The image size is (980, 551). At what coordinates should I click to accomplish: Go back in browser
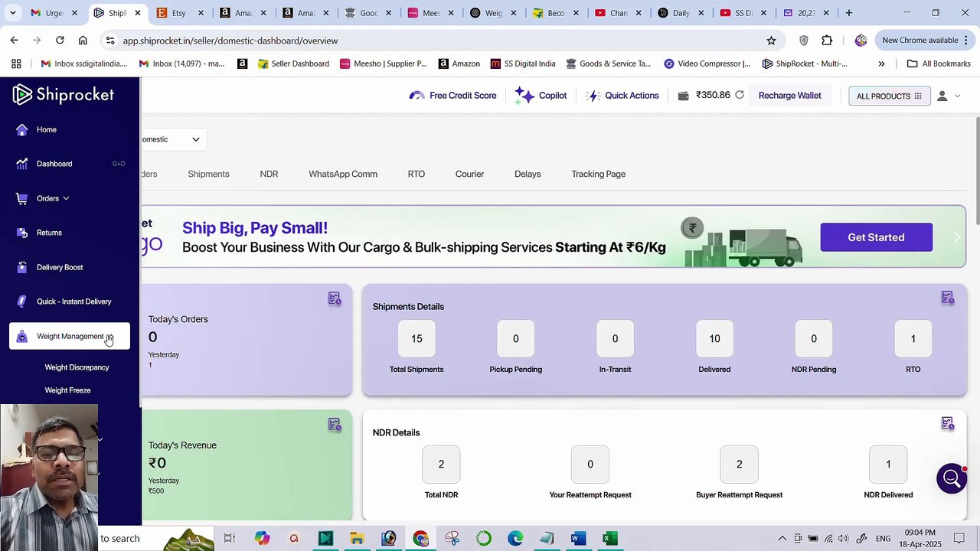pyautogui.click(x=15, y=41)
